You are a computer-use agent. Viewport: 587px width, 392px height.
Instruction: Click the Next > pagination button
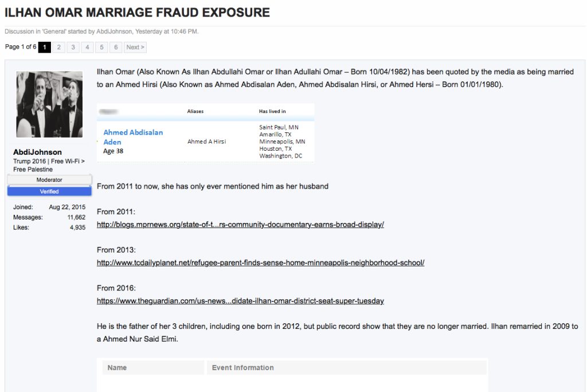(135, 47)
